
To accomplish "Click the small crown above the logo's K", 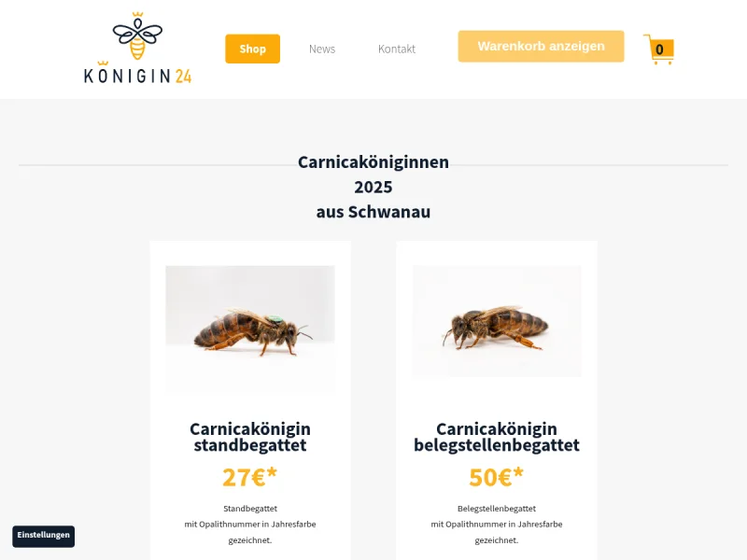I will click(103, 63).
